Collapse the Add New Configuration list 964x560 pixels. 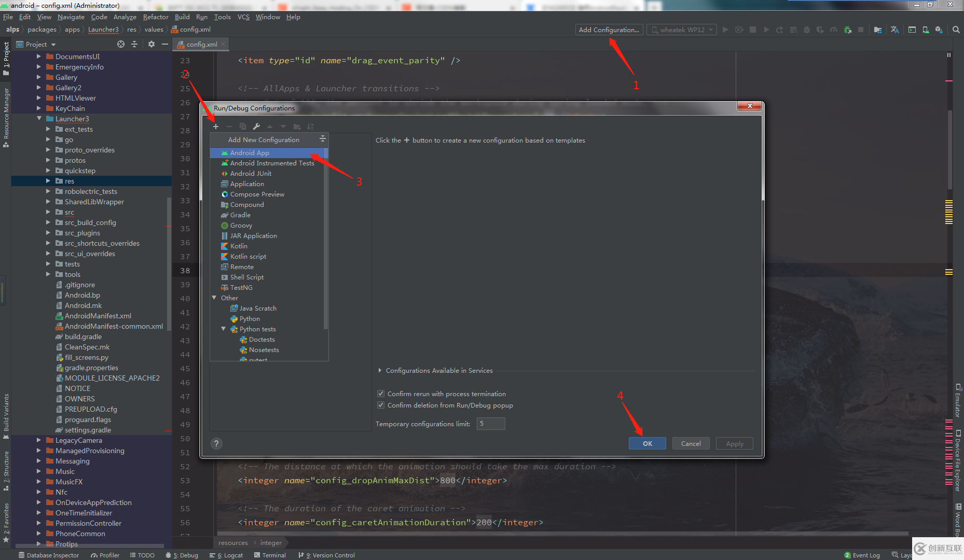(x=322, y=139)
